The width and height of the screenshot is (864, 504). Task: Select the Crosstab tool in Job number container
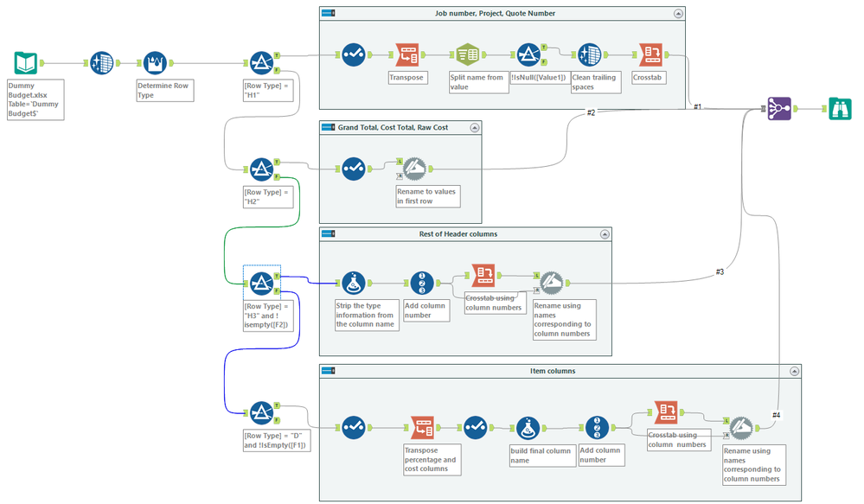650,54
